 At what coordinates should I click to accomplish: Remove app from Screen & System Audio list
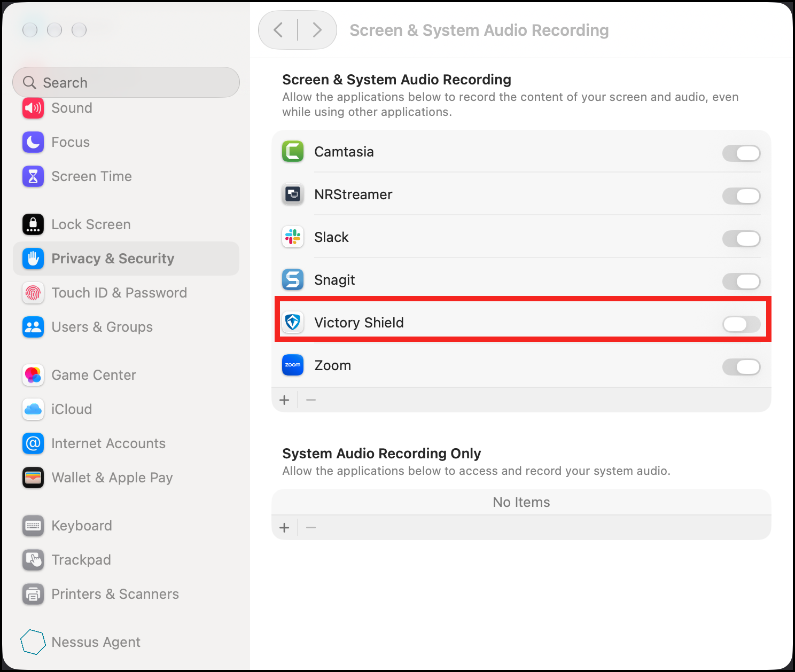pyautogui.click(x=311, y=400)
